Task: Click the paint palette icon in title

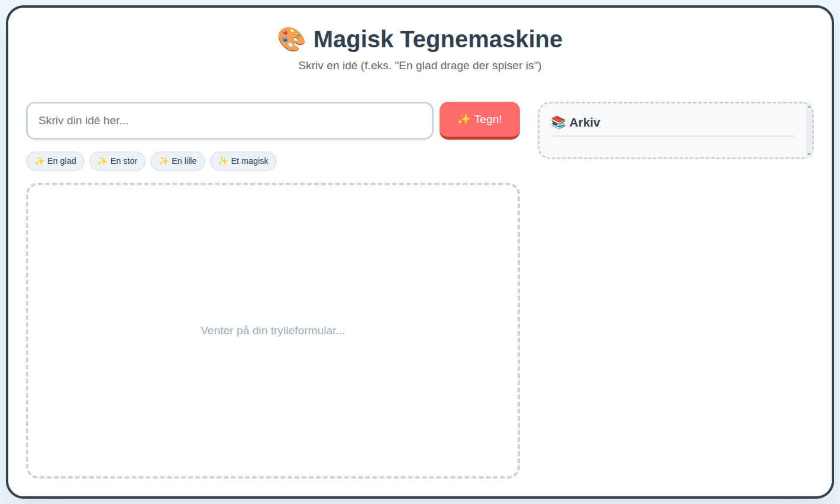Action: pyautogui.click(x=292, y=40)
